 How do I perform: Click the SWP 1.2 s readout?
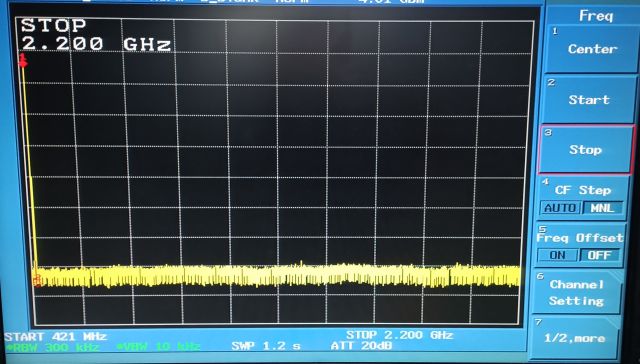click(x=266, y=346)
